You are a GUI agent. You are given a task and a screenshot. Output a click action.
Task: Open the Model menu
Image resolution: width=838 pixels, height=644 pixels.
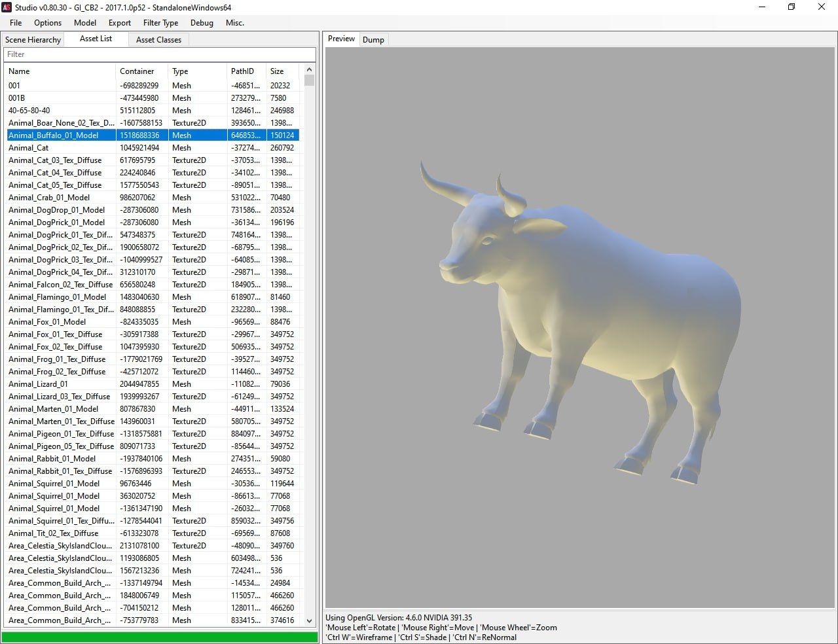point(85,23)
